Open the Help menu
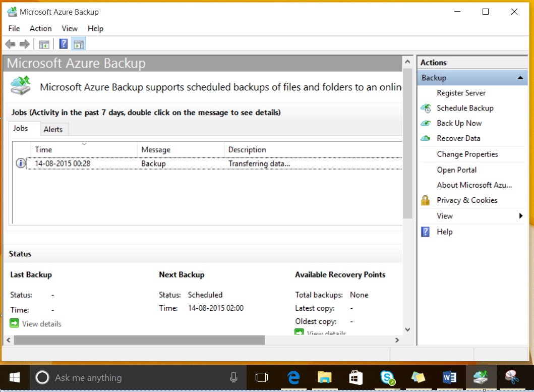This screenshot has width=534, height=392. pos(95,29)
